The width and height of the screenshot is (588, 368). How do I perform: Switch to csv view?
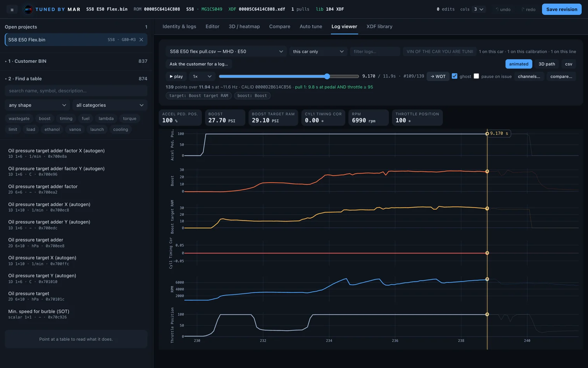pyautogui.click(x=569, y=64)
